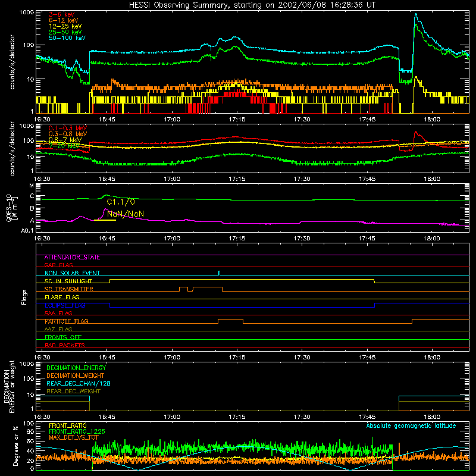Click the 17:00 time label under MeV panel
The height and width of the screenshot is (476, 476).
(x=172, y=179)
